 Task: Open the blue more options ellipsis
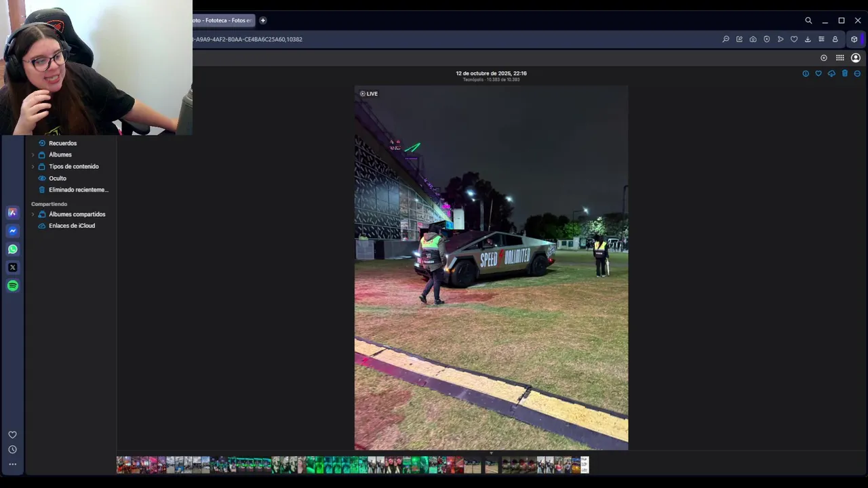[x=857, y=73]
